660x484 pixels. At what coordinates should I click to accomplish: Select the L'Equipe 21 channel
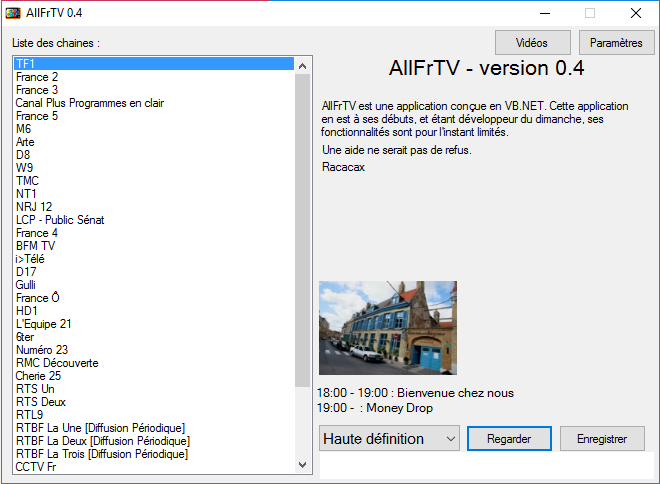[x=154, y=324]
